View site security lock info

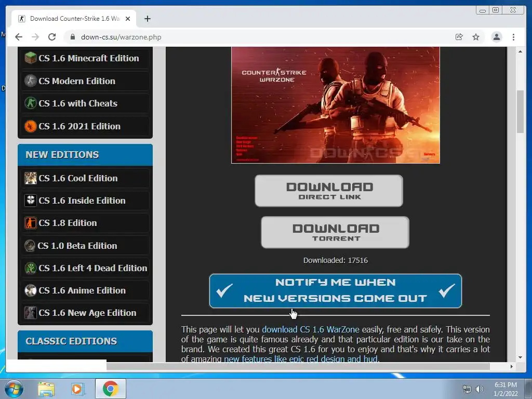pos(73,37)
